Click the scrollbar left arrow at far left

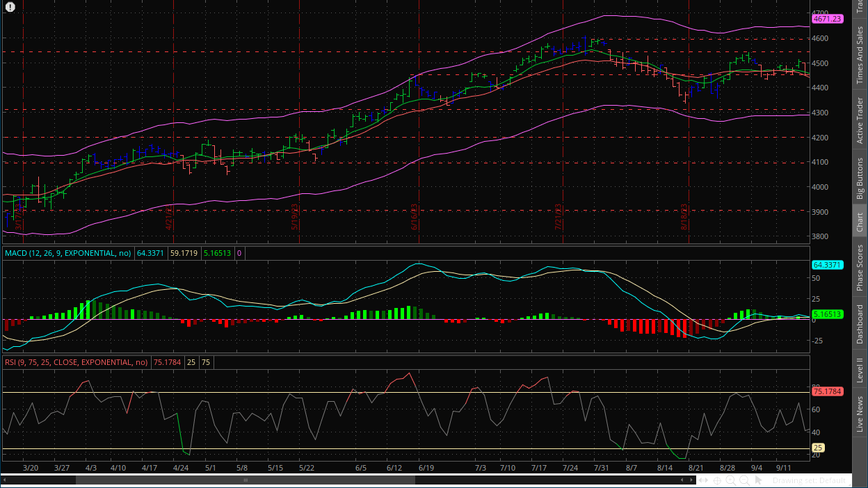(x=6, y=480)
